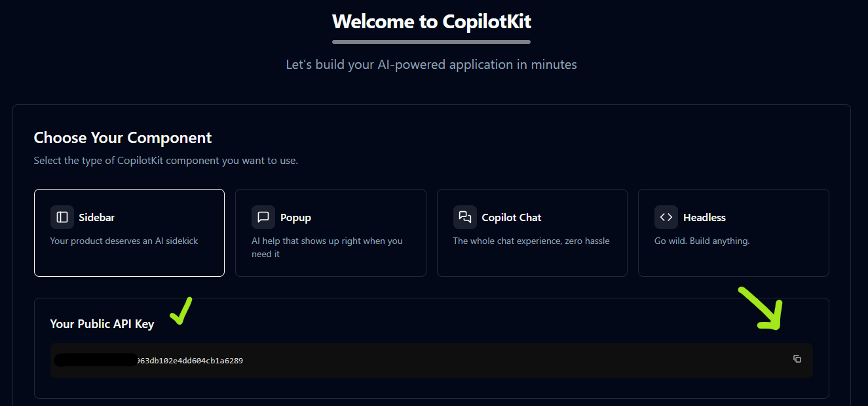Image resolution: width=868 pixels, height=406 pixels.
Task: Choose the Headless component card
Action: coord(734,233)
